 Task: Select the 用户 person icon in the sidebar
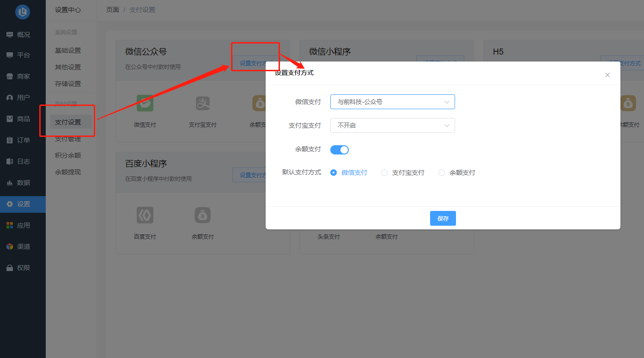coord(9,98)
